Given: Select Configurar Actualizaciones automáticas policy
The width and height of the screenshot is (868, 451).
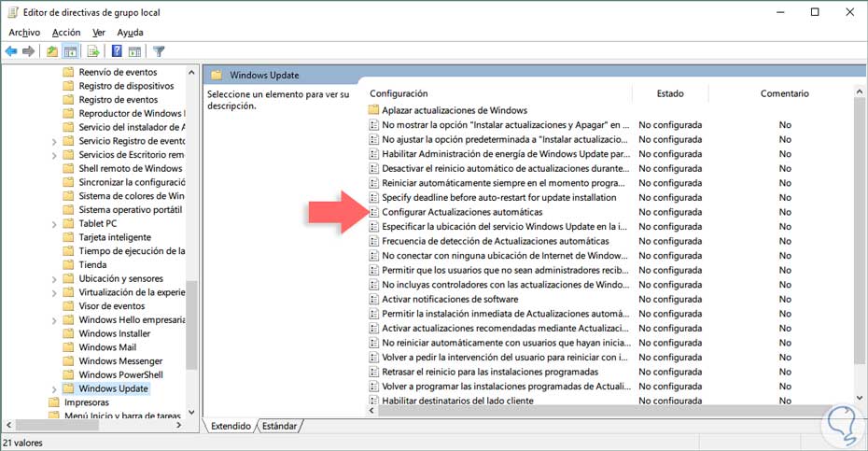Looking at the screenshot, I should (x=462, y=212).
